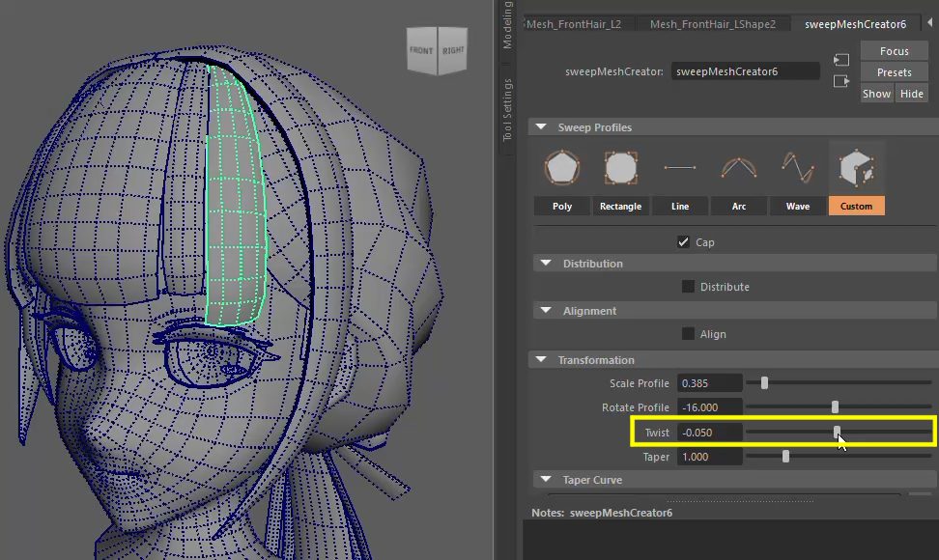This screenshot has width=939, height=560.
Task: Choose the Rectangle sweep profile icon
Action: pyautogui.click(x=620, y=169)
